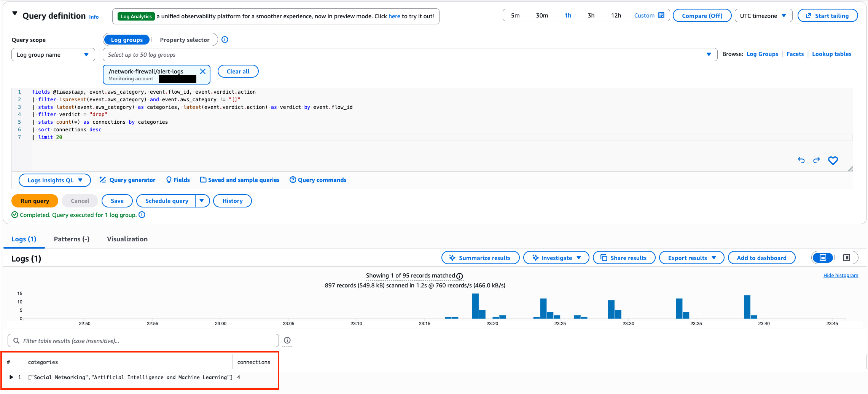Open the Logs Insights QL language dropdown

click(x=55, y=180)
